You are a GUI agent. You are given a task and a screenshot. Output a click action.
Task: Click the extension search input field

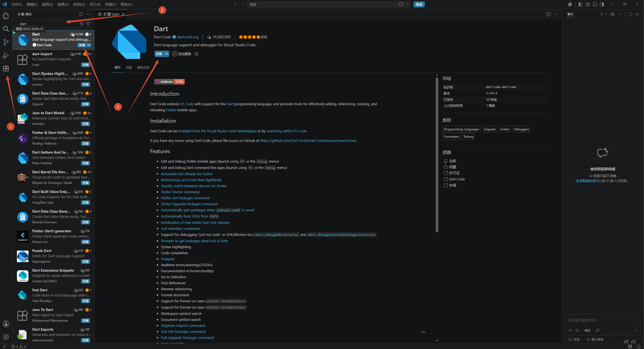click(x=49, y=24)
